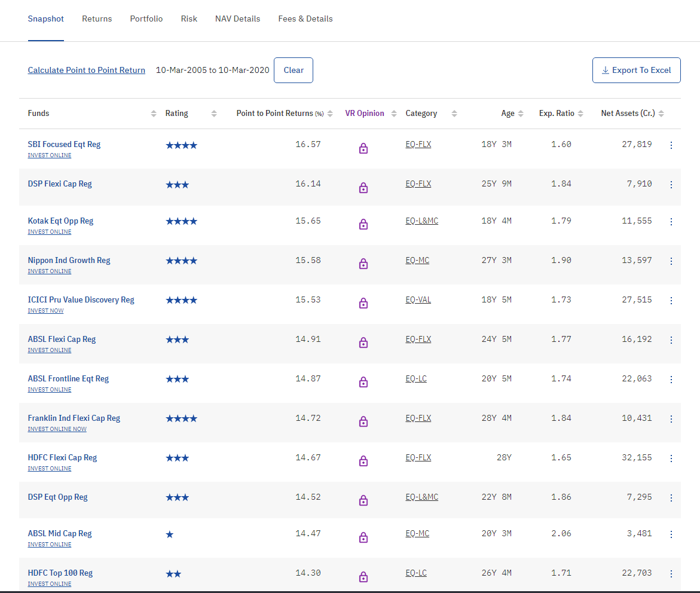Click Invest Now under ICICI Pru Value Discovery
The width and height of the screenshot is (700, 593).
pyautogui.click(x=45, y=311)
